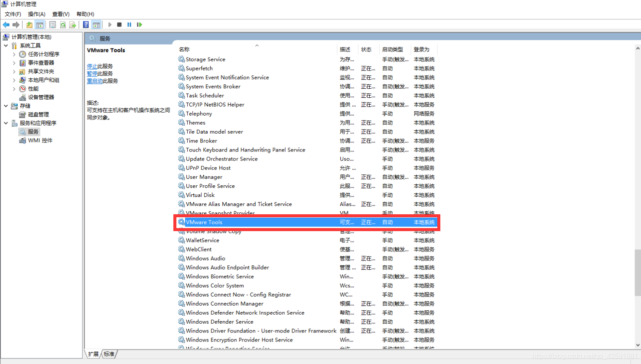The height and width of the screenshot is (364, 641).
Task: Select the Storage Service row
Action: [x=307, y=59]
